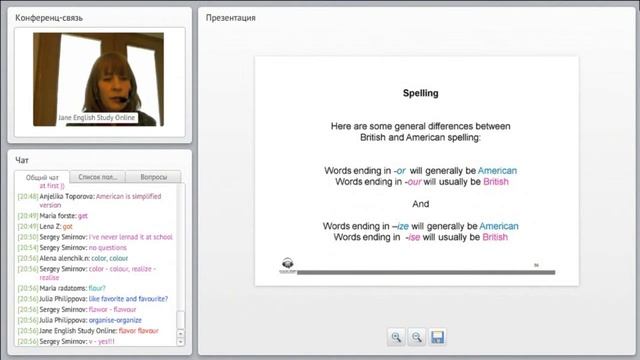Select Sergey's 'never lernad it at school' message
This screenshot has height=360, width=640.
point(96,237)
